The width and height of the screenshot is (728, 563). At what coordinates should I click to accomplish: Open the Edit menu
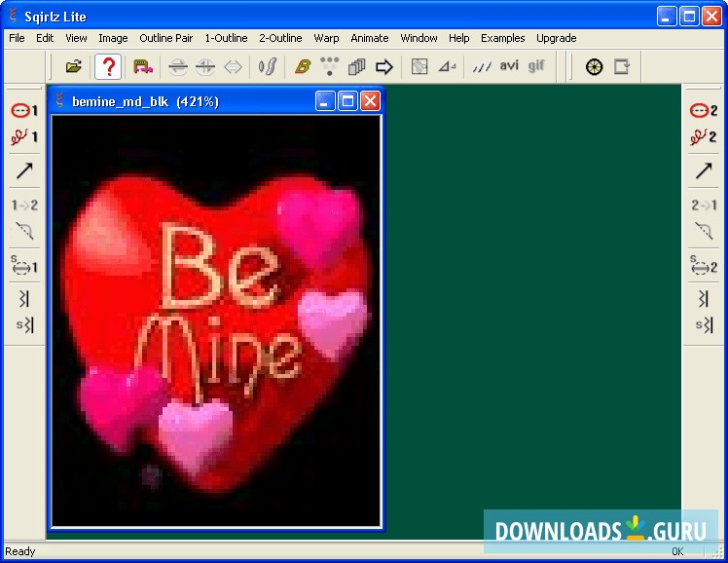click(x=45, y=38)
